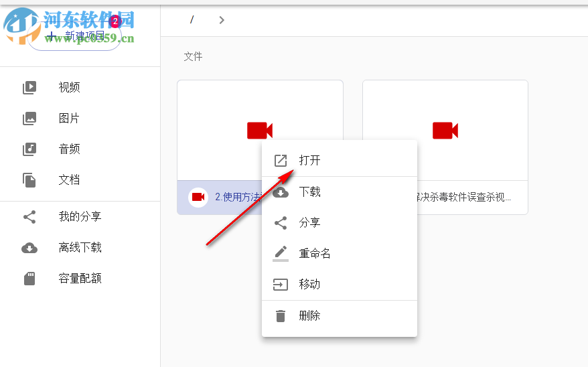Click the documents icon in sidebar
Image resolution: width=588 pixels, height=367 pixels.
point(29,180)
